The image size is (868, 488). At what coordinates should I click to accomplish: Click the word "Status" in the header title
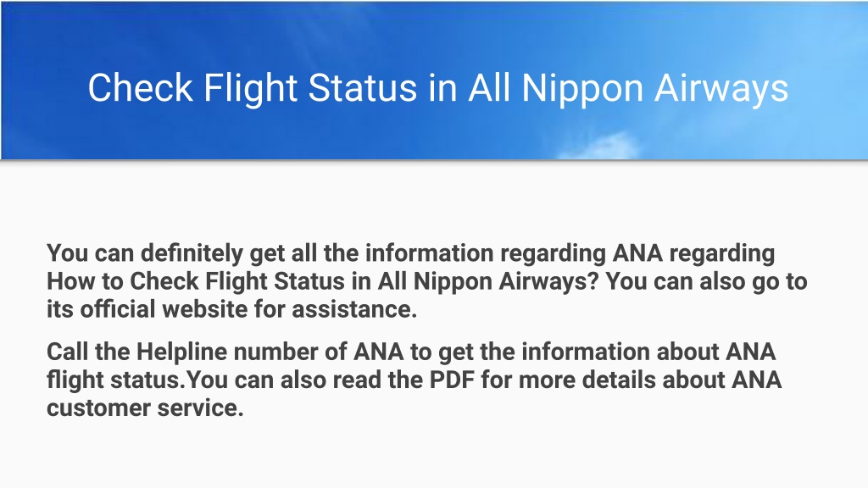point(363,87)
